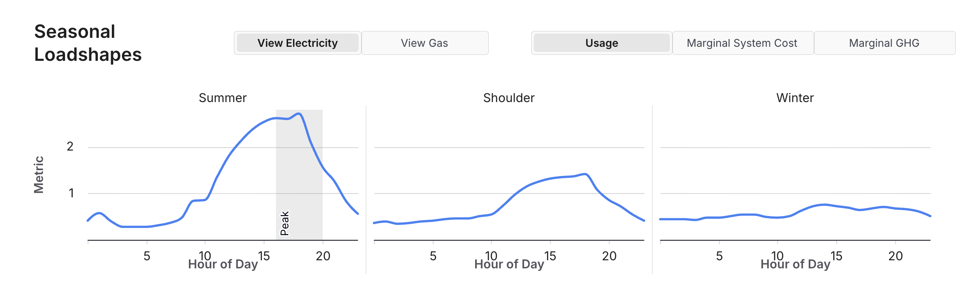Click the Seasonal Loadshapes heading
The height and width of the screenshot is (296, 980).
point(88,43)
